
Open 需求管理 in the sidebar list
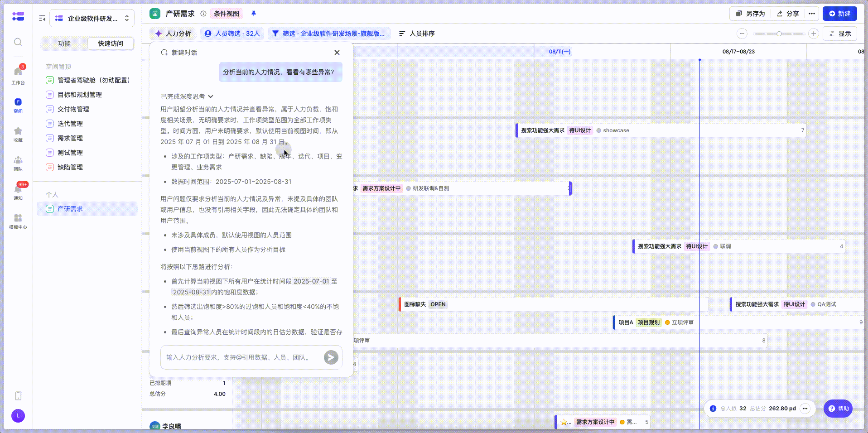(70, 138)
